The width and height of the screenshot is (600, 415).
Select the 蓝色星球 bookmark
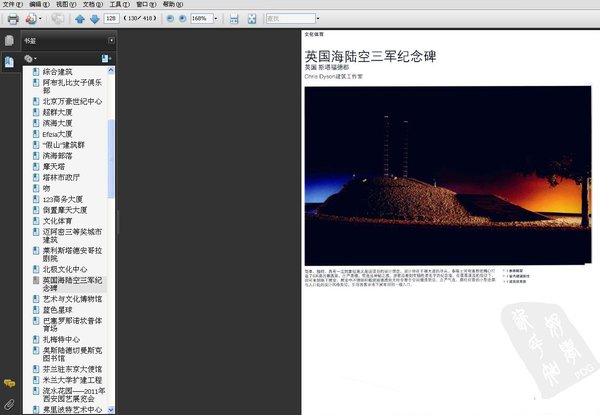click(57, 310)
